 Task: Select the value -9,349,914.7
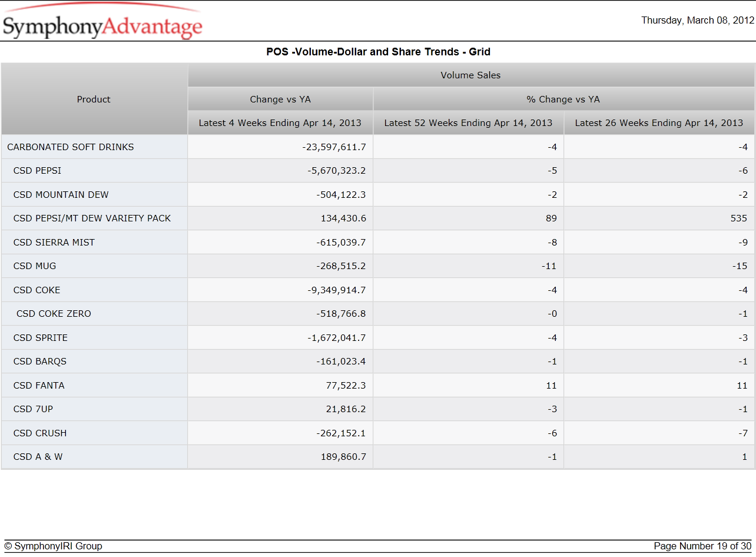(x=337, y=290)
